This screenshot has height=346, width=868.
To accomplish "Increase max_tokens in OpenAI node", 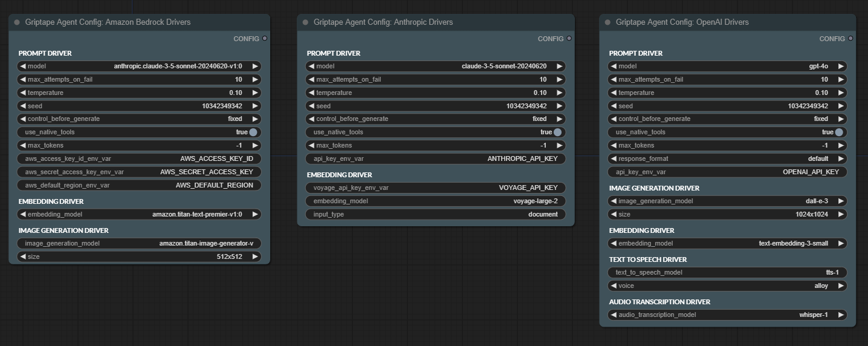I will click(841, 146).
